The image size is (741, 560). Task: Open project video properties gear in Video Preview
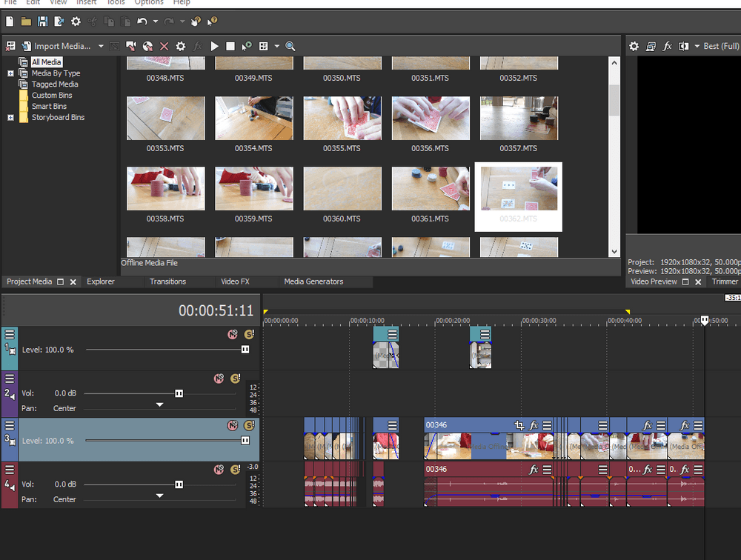[x=634, y=46]
